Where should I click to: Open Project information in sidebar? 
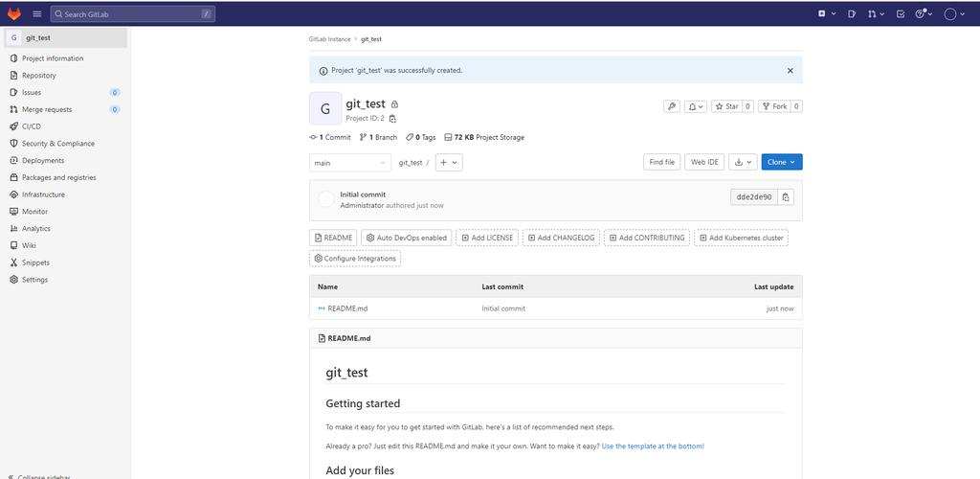53,58
